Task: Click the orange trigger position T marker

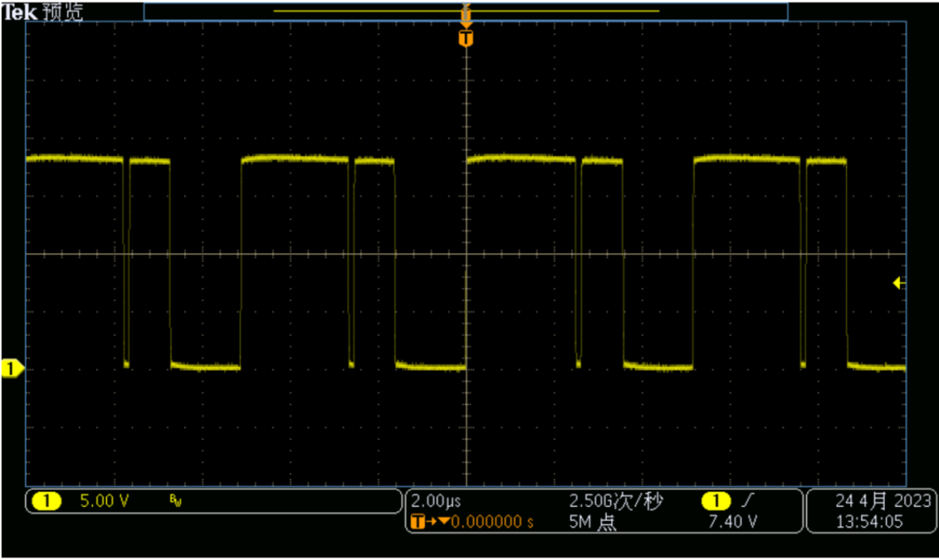Action: pyautogui.click(x=465, y=39)
